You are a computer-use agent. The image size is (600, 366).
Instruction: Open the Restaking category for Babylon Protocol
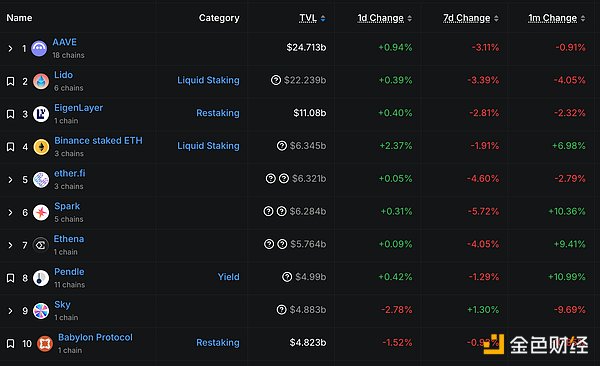coord(218,342)
